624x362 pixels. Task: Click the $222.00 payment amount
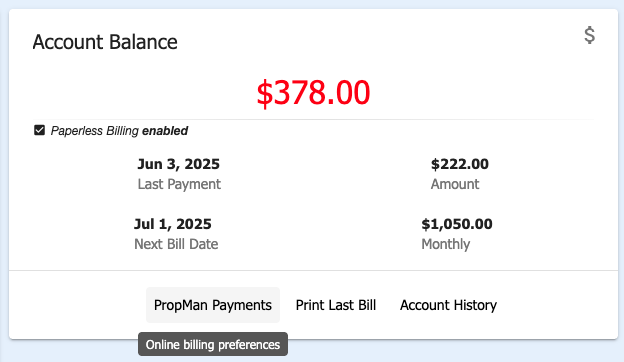tap(460, 164)
